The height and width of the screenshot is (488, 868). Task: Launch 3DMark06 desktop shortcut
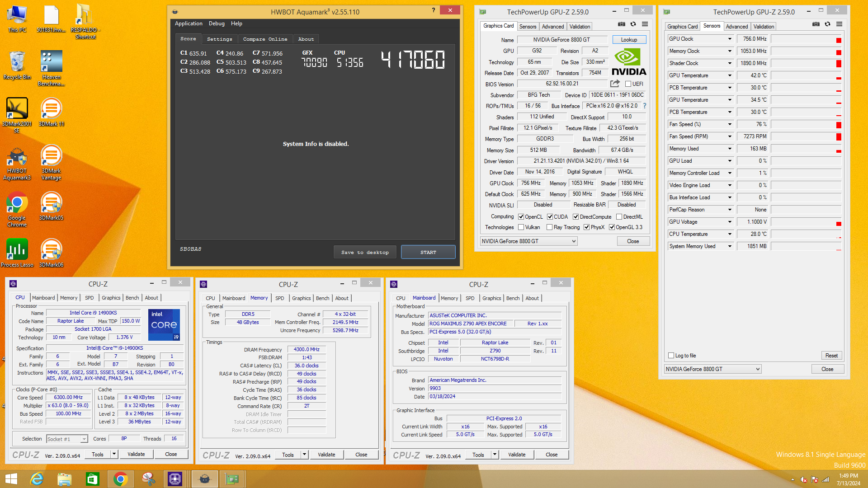[x=51, y=253]
